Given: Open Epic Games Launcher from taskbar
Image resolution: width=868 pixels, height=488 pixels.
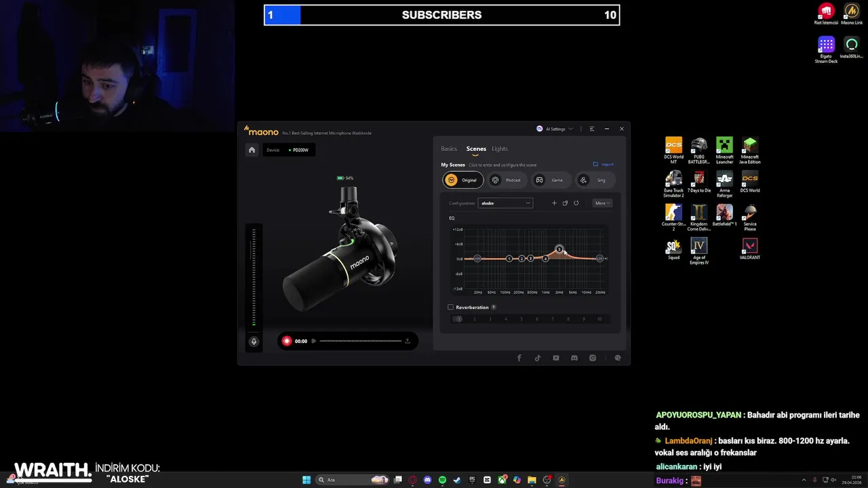Looking at the screenshot, I should click(x=472, y=480).
